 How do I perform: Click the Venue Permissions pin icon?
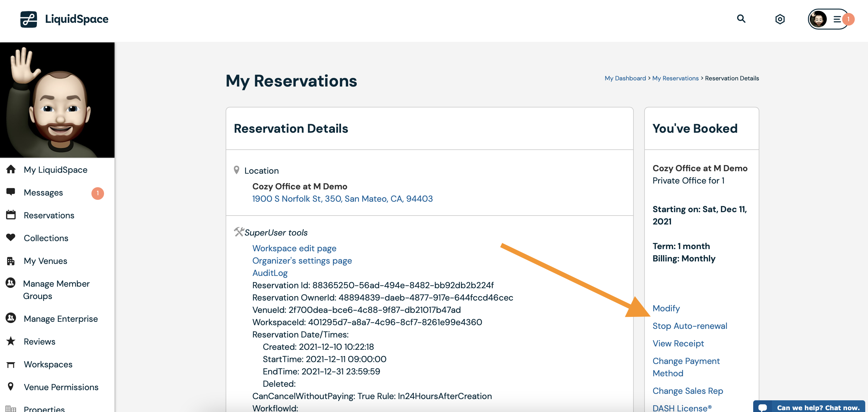point(11,387)
